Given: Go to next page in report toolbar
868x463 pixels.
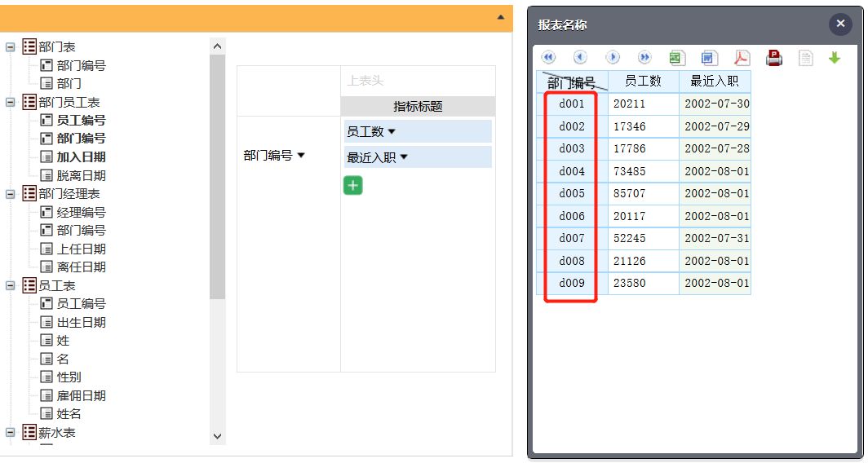Looking at the screenshot, I should pyautogui.click(x=612, y=57).
